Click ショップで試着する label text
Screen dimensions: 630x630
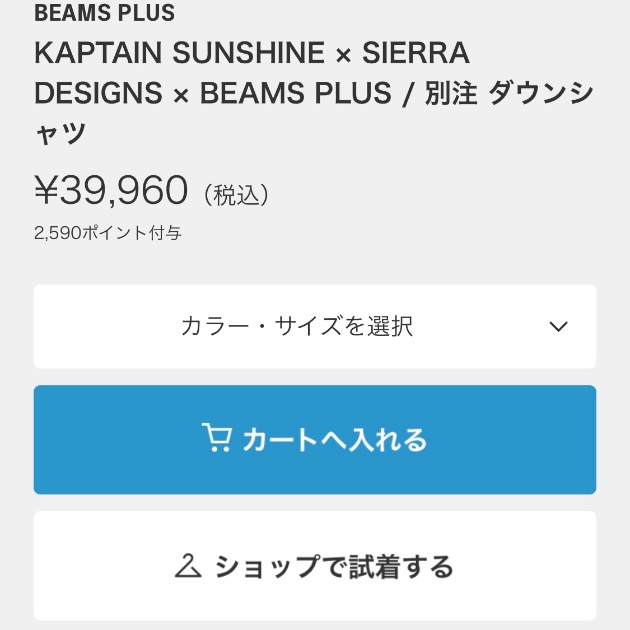coord(334,567)
